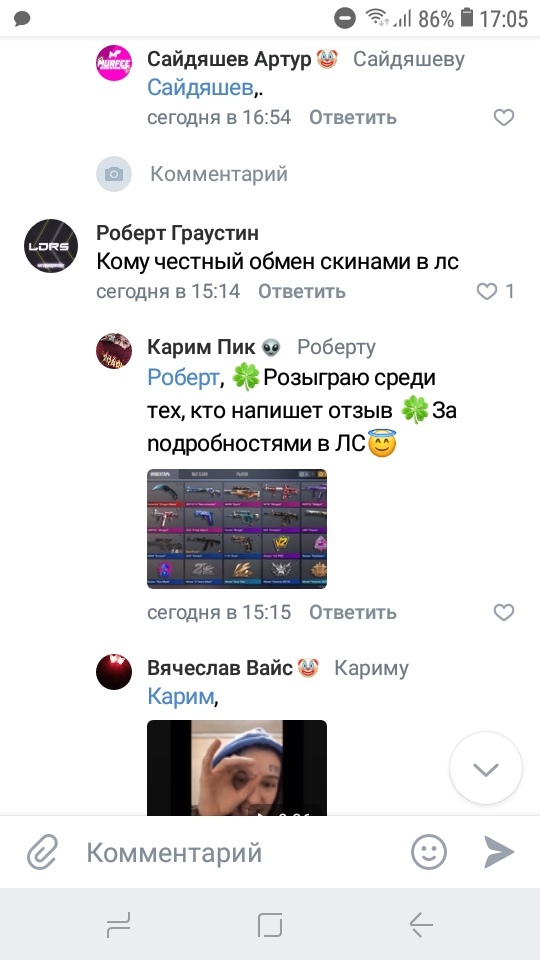
Task: Reply to comment posted at 16:54
Action: pyautogui.click(x=353, y=117)
